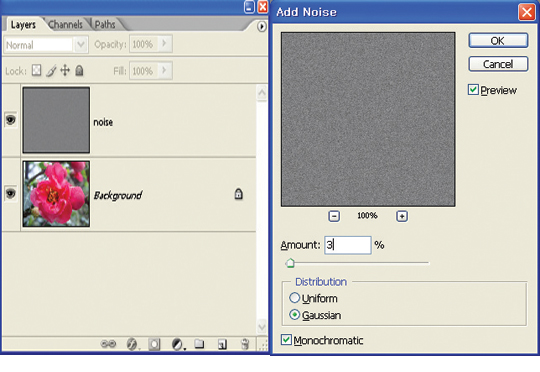
Task: Zoom out the noise preview
Action: [334, 216]
